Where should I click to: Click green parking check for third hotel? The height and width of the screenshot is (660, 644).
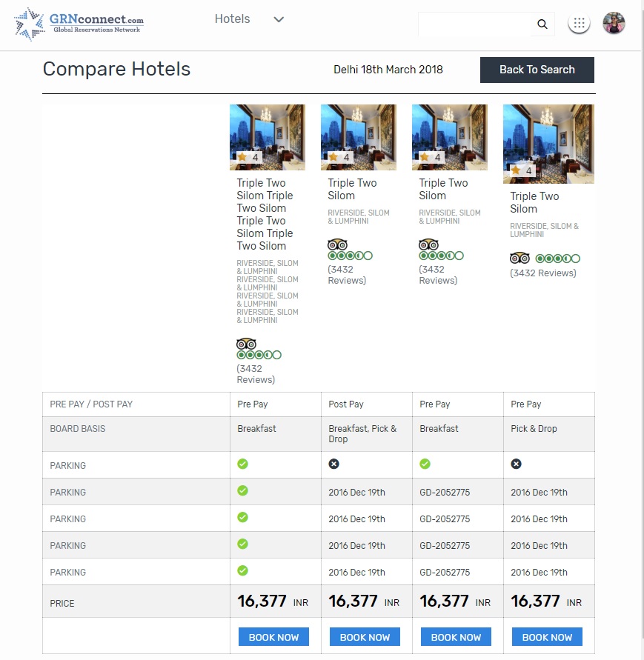425,464
